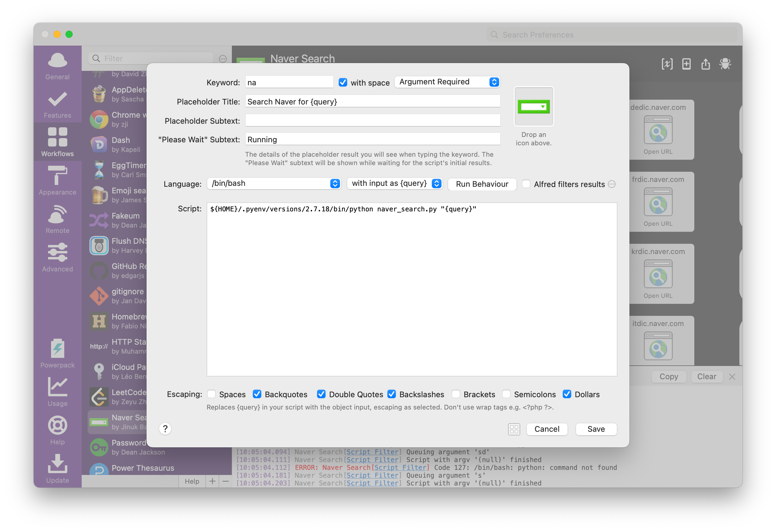Screen dimensions: 776x532
Task: Enable the Alfred filters results checkbox
Action: click(x=526, y=184)
